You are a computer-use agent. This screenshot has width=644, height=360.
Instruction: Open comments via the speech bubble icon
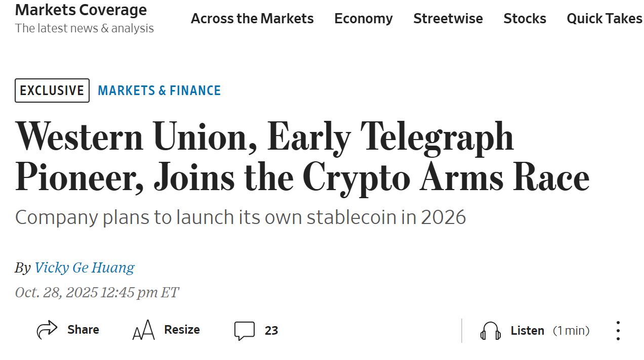[244, 331]
